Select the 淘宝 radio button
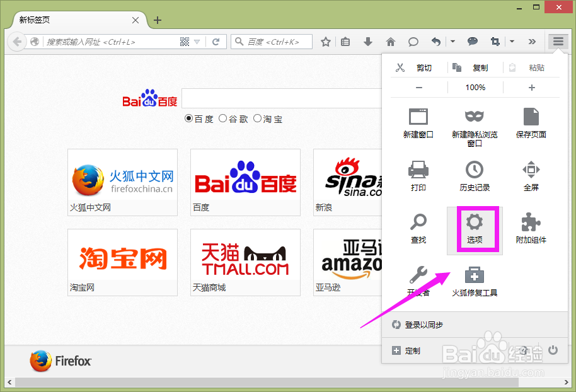 point(258,118)
